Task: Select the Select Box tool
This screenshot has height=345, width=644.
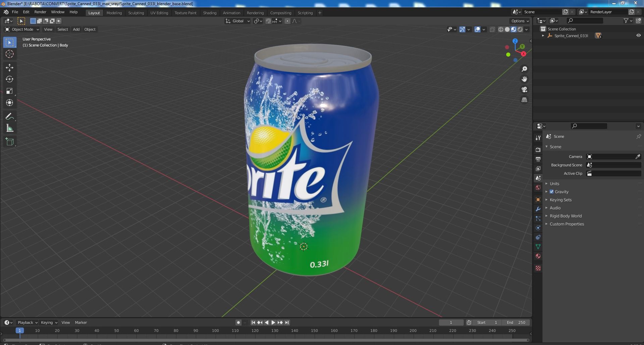Action: point(9,42)
